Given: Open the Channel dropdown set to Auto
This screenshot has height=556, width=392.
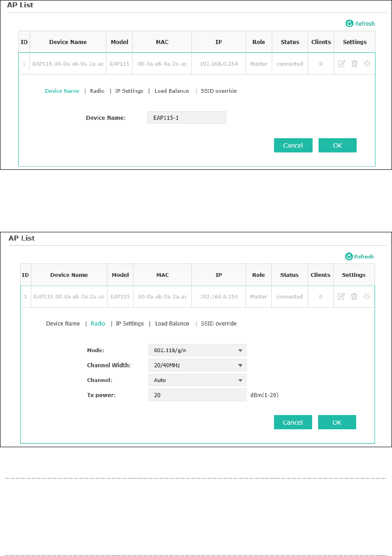Looking at the screenshot, I should (x=197, y=380).
